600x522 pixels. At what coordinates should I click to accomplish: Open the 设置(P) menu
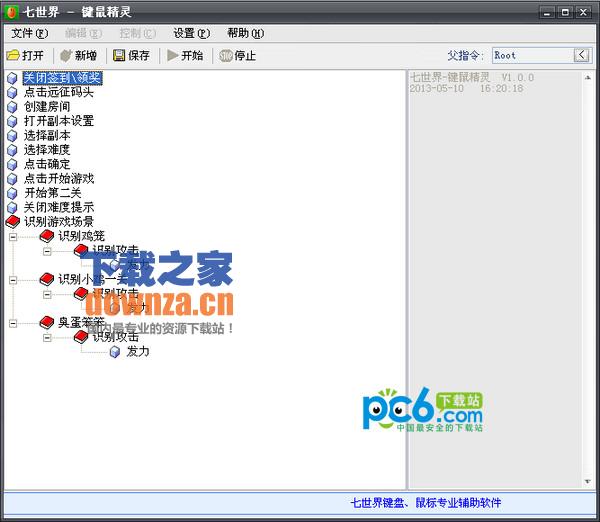click(x=192, y=34)
